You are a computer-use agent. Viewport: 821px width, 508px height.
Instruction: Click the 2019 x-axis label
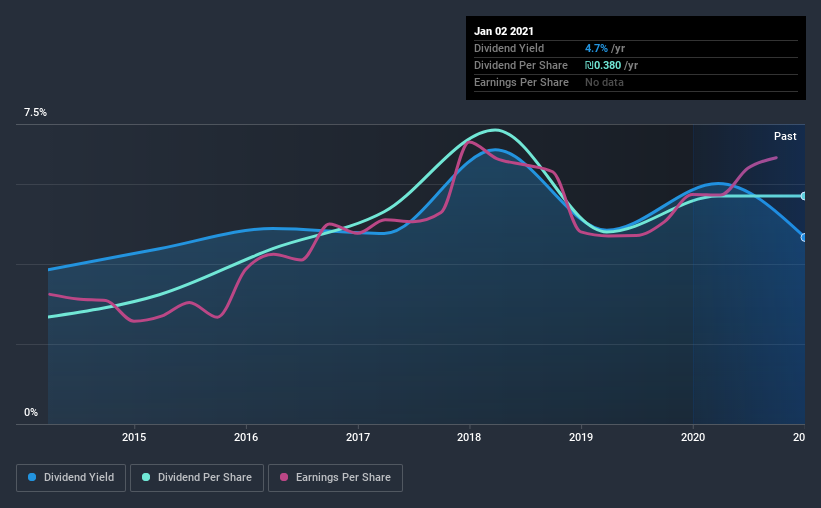581,437
